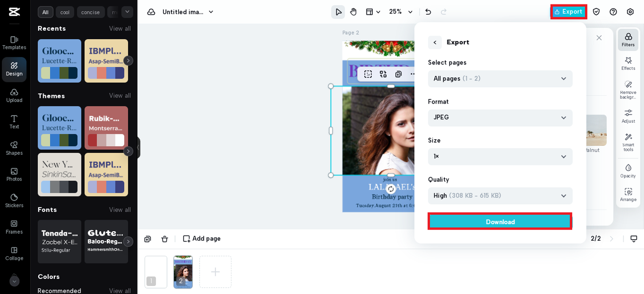
Task: Open the shield protection icon
Action: click(596, 12)
